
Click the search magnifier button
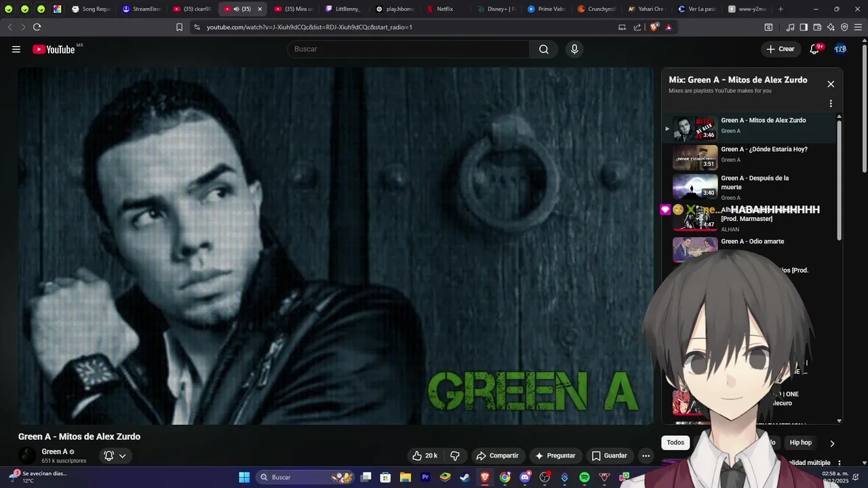[x=544, y=49]
